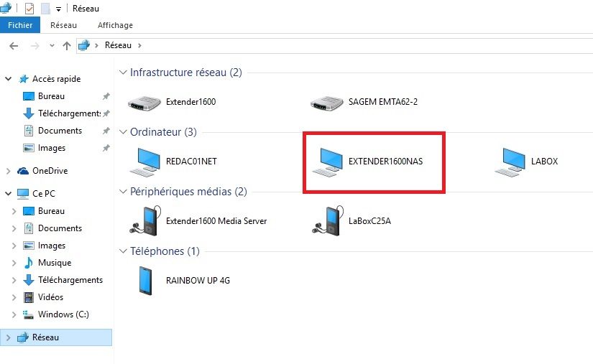Select the LABOX computer
Viewport: 593px width, 364px height.
coord(526,162)
